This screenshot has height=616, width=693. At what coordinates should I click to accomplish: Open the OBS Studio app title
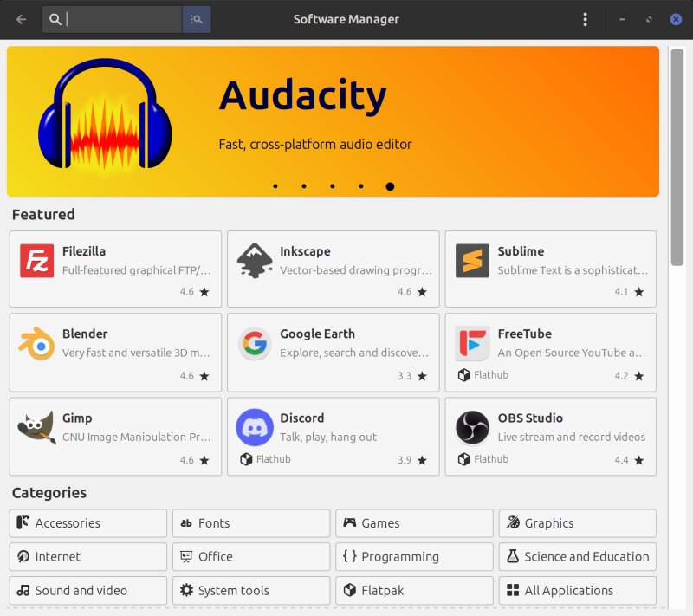530,418
